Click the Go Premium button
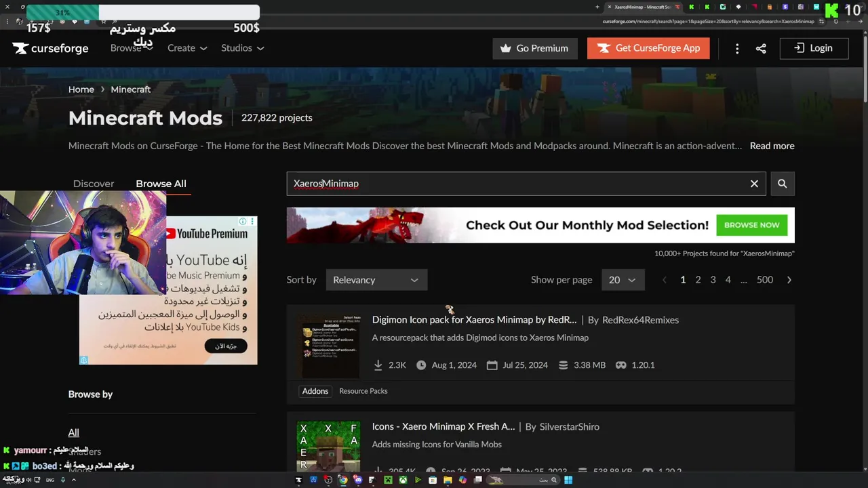 (x=535, y=48)
